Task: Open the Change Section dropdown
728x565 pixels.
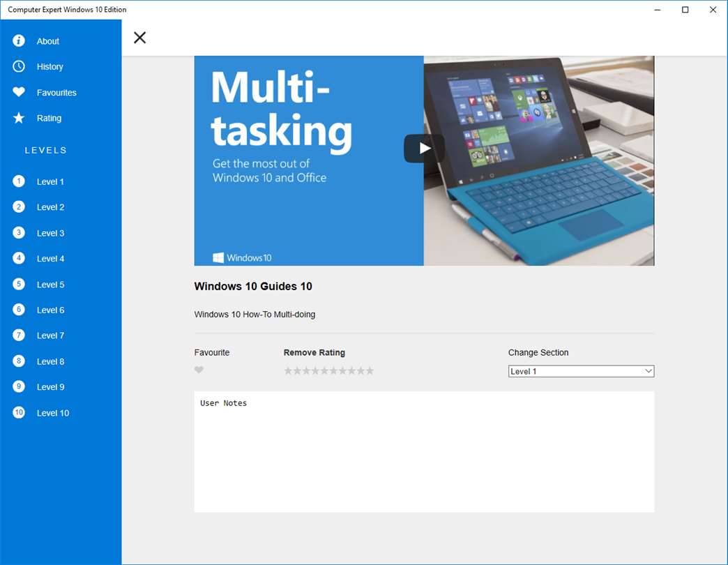Action: tap(581, 371)
